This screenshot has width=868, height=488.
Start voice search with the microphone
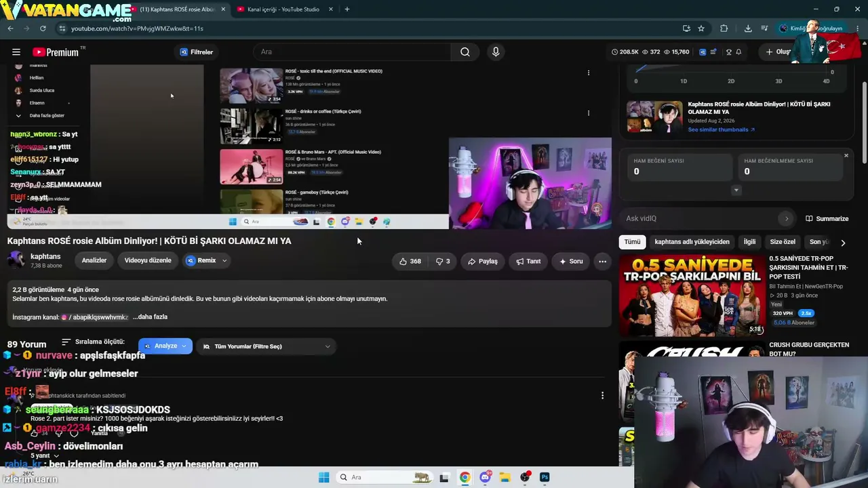tap(496, 52)
